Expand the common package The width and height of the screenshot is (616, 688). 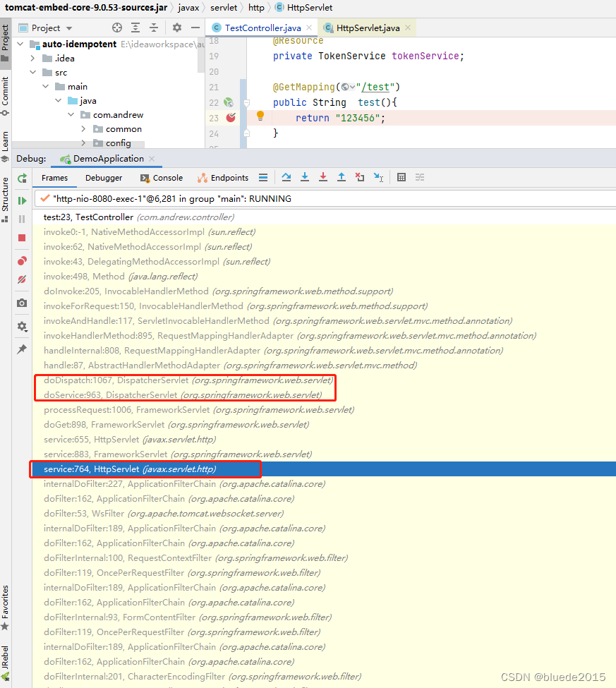pyautogui.click(x=83, y=129)
